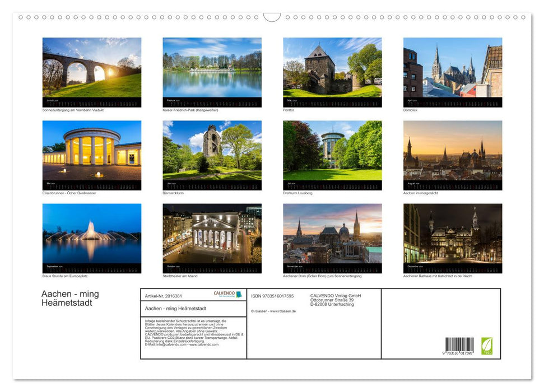This screenshot has width=544, height=392.
Task: Open the www.rclassen.de link
Action: pyautogui.click(x=283, y=311)
